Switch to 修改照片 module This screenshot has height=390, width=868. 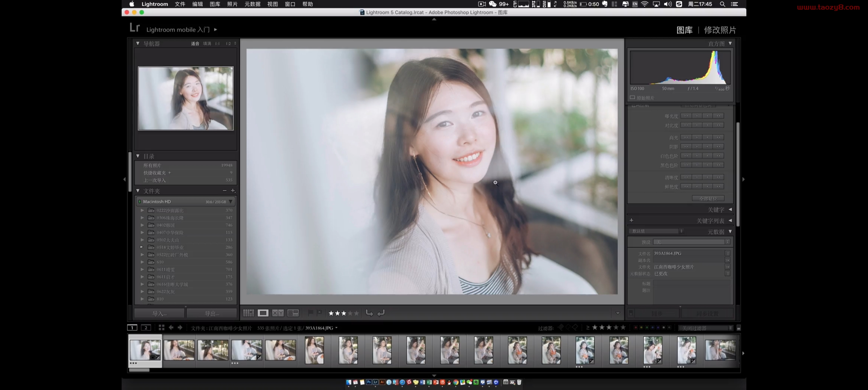tap(720, 30)
